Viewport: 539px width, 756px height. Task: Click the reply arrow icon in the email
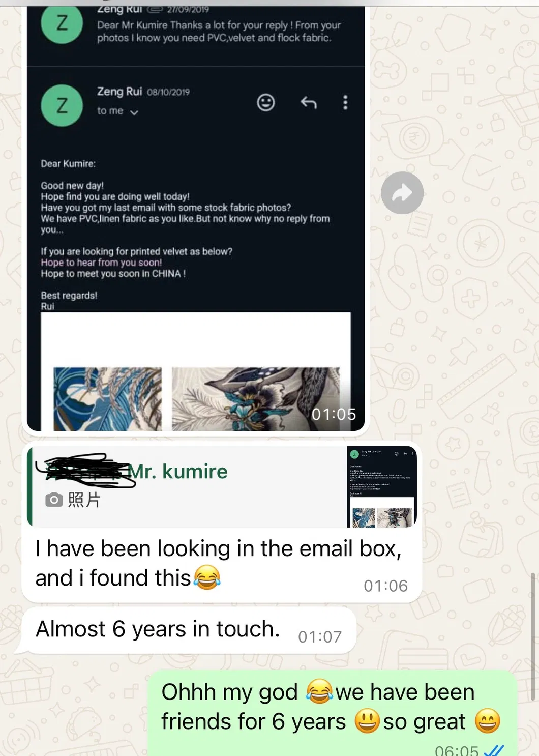coord(308,102)
